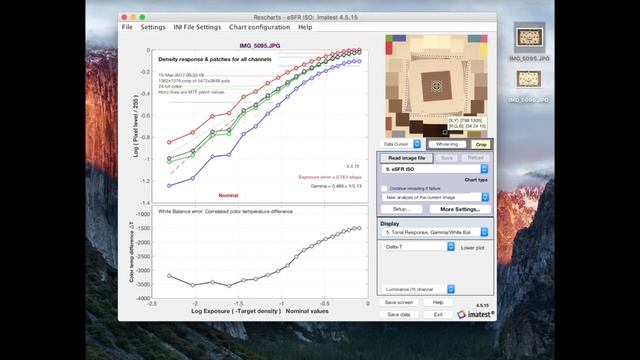
Task: Click the More Settings... button
Action: point(460,209)
